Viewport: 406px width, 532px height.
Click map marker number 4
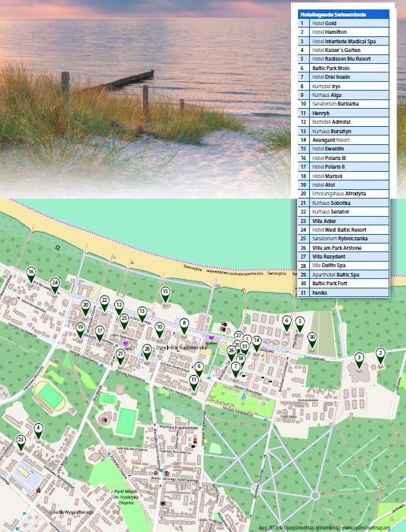pyautogui.click(x=39, y=430)
